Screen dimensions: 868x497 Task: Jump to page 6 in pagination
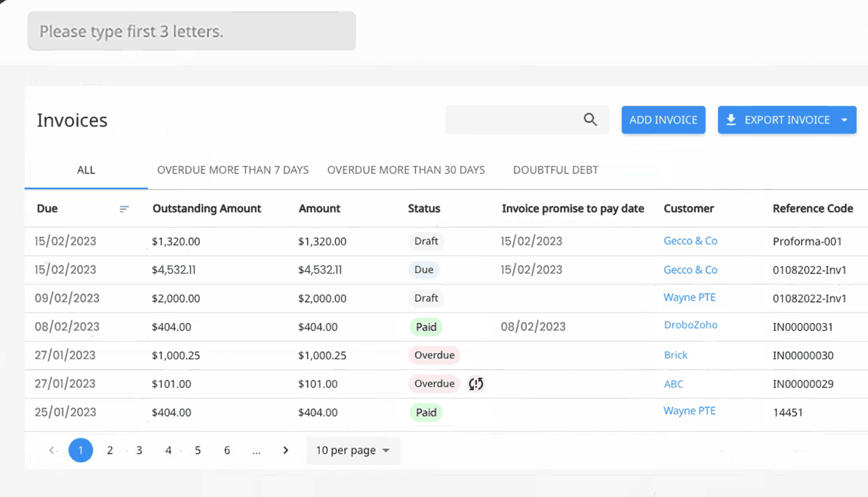tap(227, 450)
